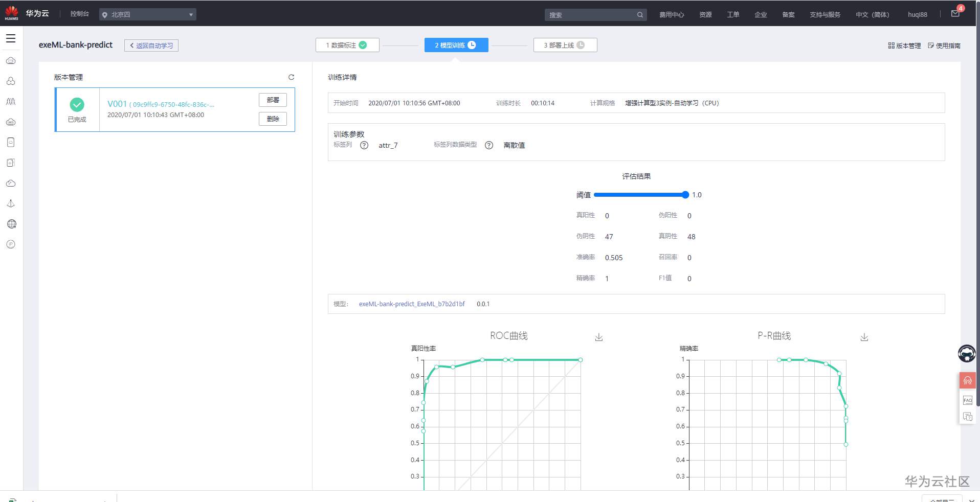Click label column value attr_7
This screenshot has height=502, width=980.
tap(388, 146)
